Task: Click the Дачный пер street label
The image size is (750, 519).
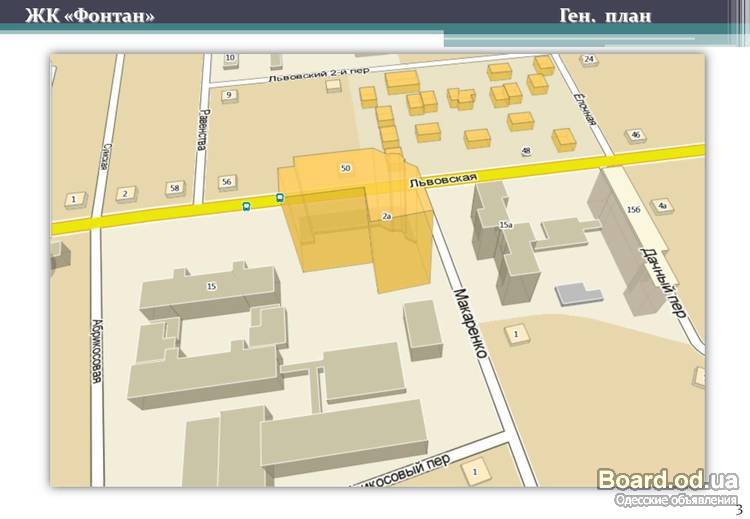Action: click(x=664, y=281)
